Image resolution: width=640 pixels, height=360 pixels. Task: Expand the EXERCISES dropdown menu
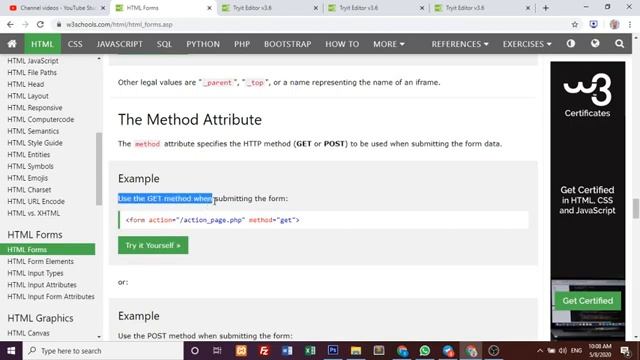point(527,44)
